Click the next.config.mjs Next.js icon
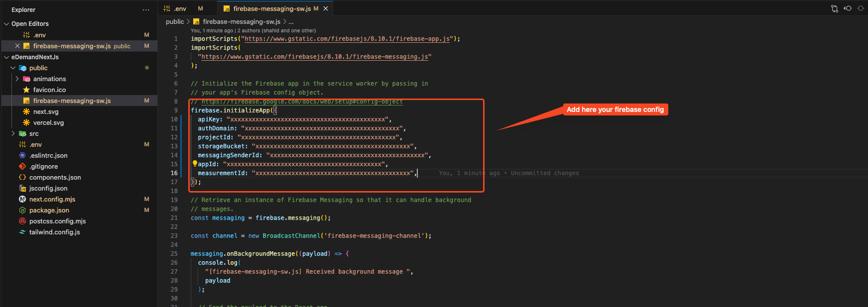This screenshot has height=307, width=868. 22,199
